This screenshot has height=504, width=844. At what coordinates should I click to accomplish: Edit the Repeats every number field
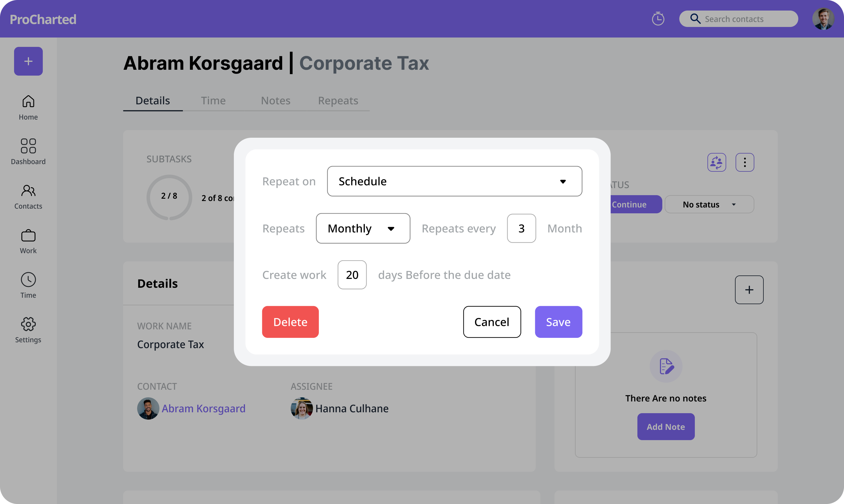(521, 228)
